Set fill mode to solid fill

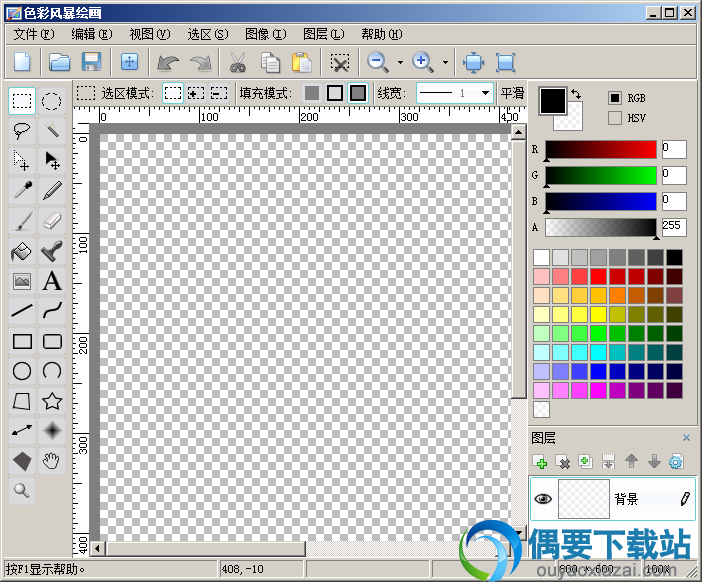click(x=312, y=93)
